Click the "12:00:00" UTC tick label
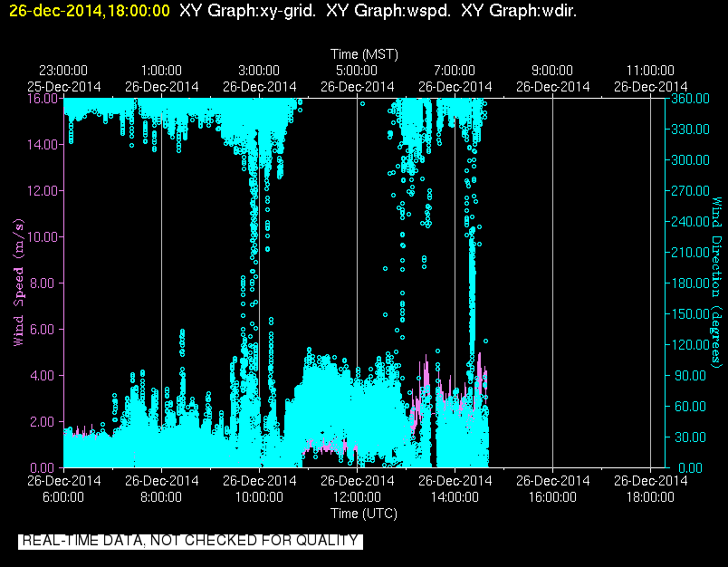The height and width of the screenshot is (567, 728). point(357,497)
